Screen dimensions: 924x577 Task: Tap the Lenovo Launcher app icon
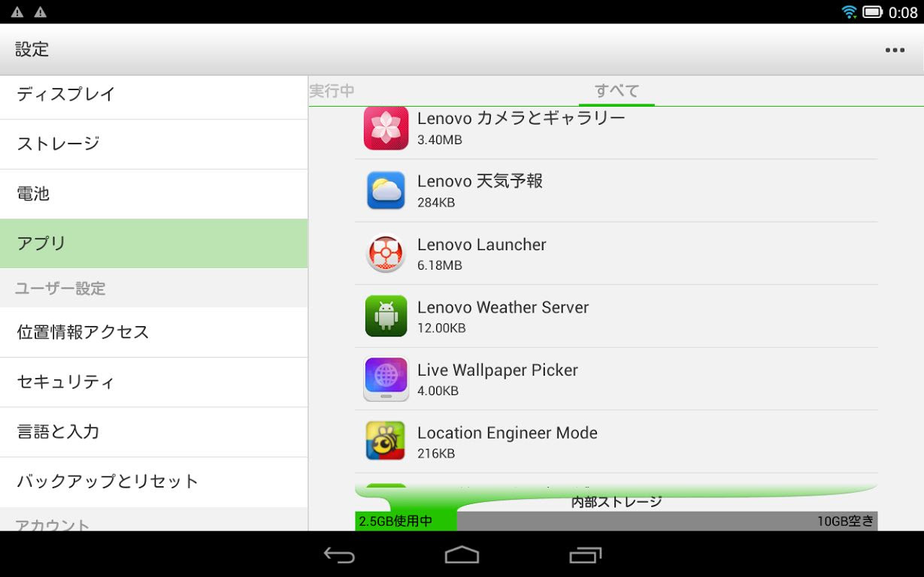(x=386, y=253)
